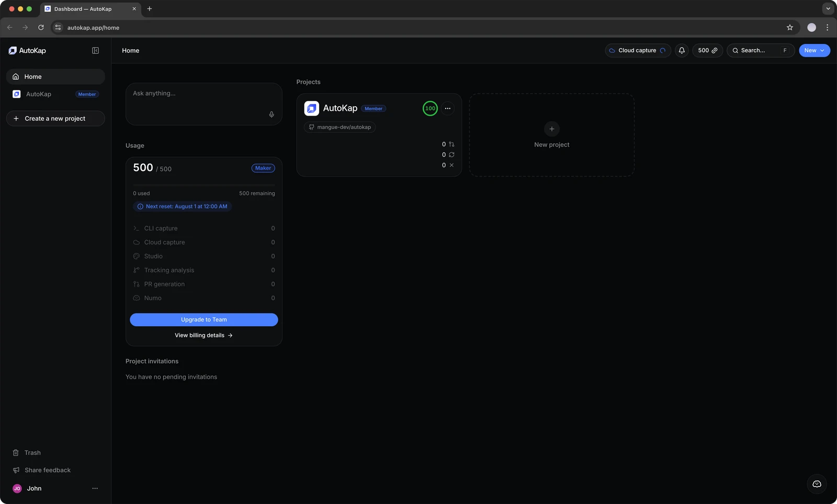837x504 pixels.
Task: Collapse the sidebar panel icon
Action: (95, 51)
